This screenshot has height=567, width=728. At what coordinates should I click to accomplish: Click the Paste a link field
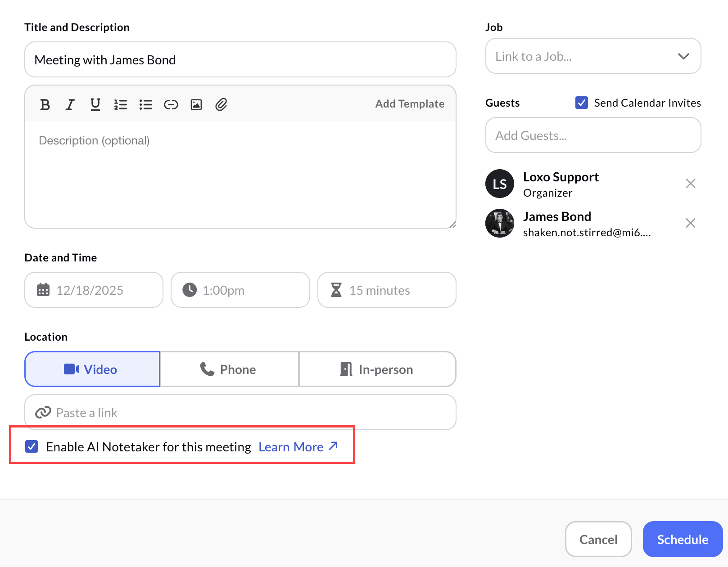pos(240,412)
